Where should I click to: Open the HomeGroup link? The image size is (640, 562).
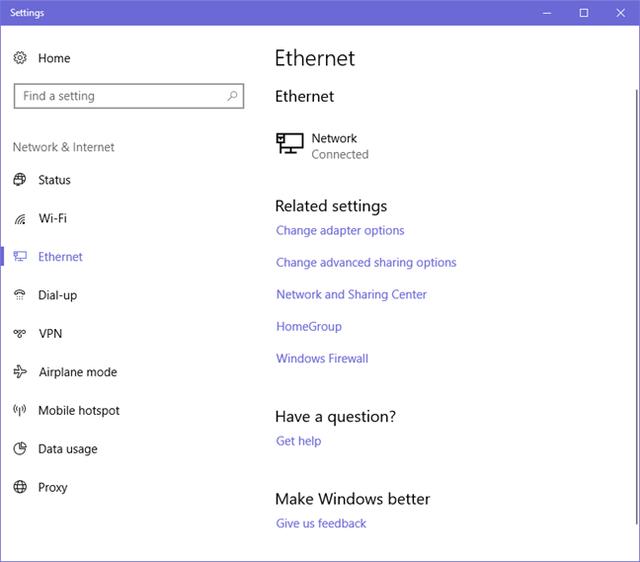[x=309, y=327]
